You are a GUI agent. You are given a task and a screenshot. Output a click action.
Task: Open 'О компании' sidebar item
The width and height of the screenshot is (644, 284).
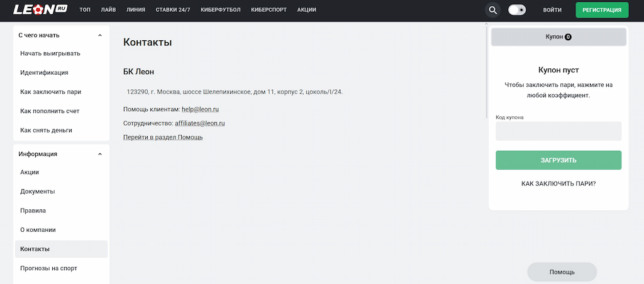pos(61,230)
